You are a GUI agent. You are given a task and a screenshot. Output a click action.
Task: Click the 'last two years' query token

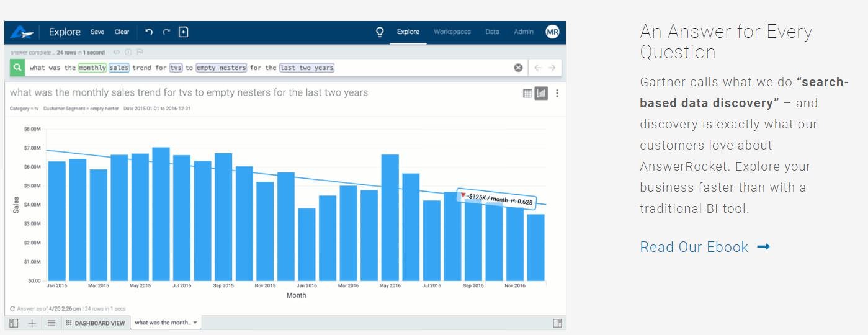click(306, 68)
